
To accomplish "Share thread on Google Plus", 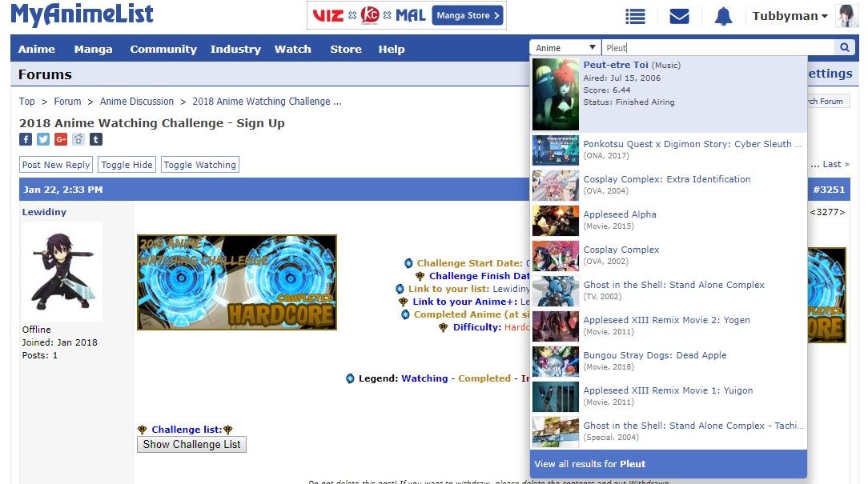I will tap(61, 139).
